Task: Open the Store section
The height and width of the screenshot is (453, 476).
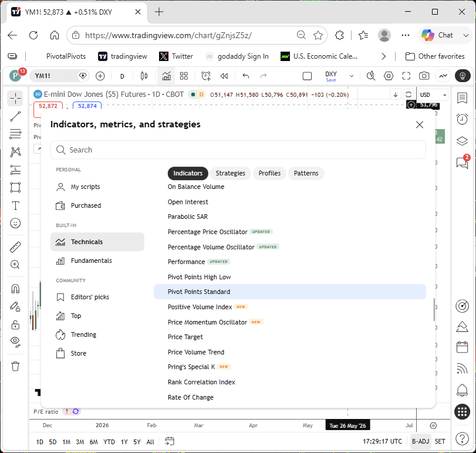Action: (97, 353)
